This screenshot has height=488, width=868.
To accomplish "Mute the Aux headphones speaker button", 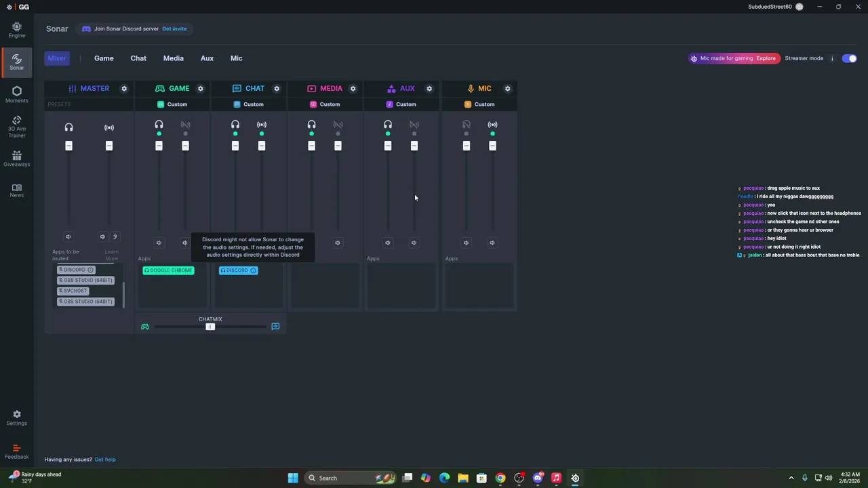I will [x=388, y=243].
